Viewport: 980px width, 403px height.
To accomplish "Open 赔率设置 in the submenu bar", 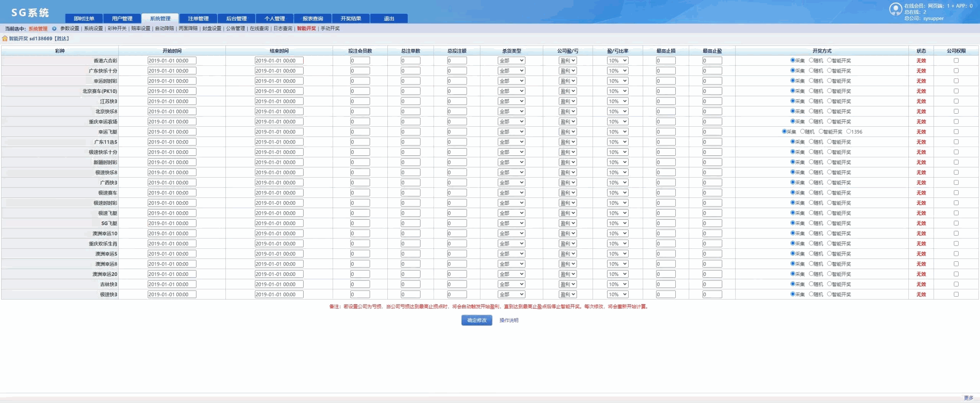I will tap(140, 29).
